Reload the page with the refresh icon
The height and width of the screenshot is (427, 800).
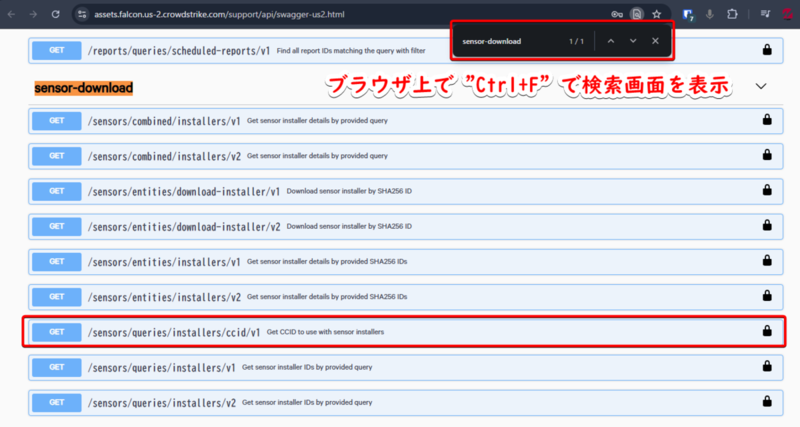[x=56, y=14]
